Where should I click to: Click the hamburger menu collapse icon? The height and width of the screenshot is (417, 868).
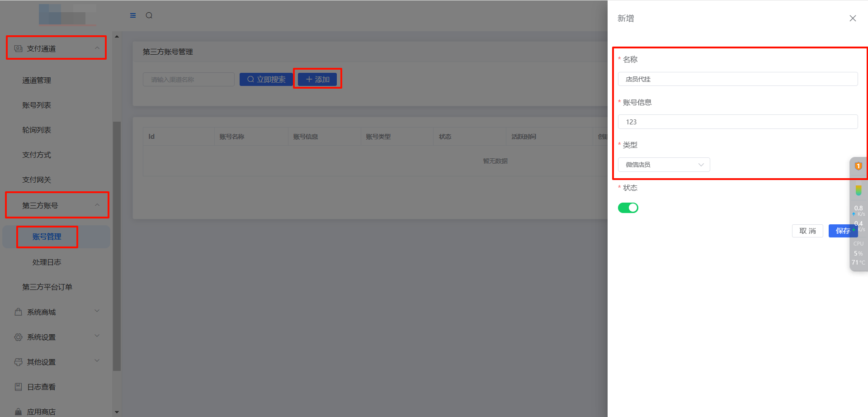pyautogui.click(x=133, y=15)
